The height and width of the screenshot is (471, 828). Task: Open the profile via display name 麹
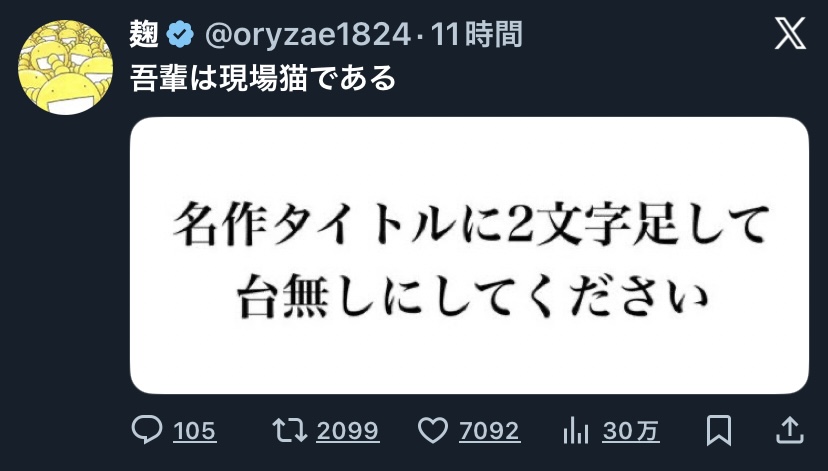click(x=144, y=34)
